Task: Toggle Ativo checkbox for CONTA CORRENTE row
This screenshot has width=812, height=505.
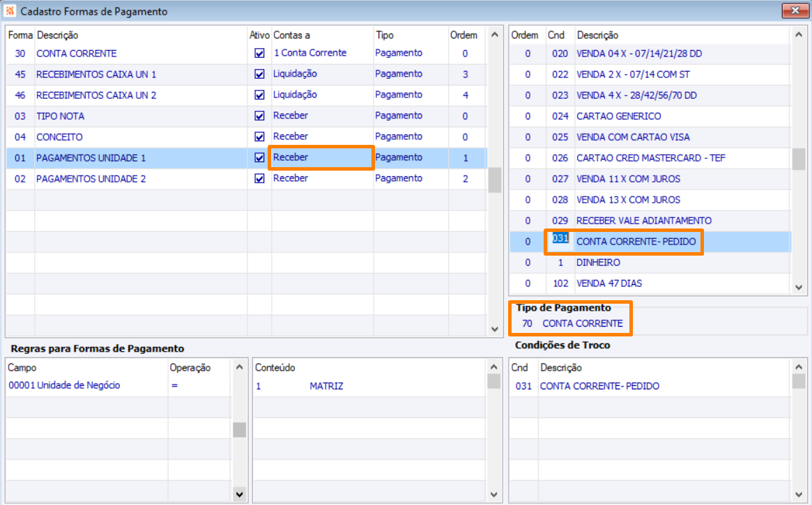Action: click(259, 54)
